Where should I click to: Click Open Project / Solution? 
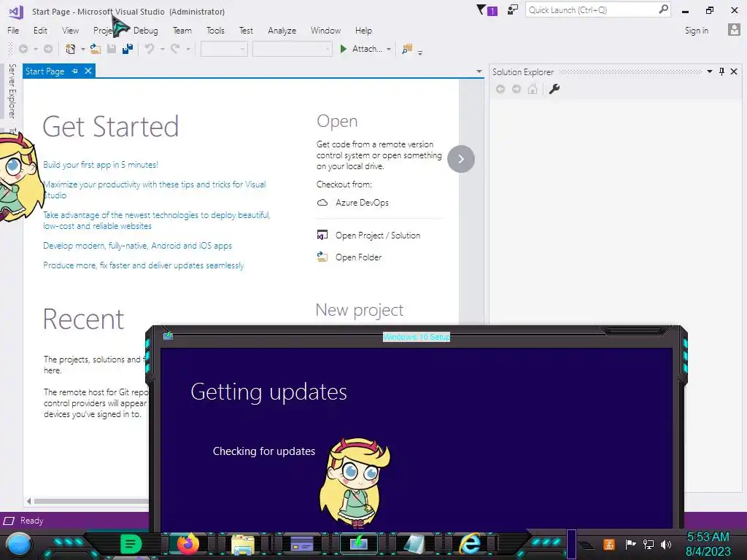pos(368,236)
